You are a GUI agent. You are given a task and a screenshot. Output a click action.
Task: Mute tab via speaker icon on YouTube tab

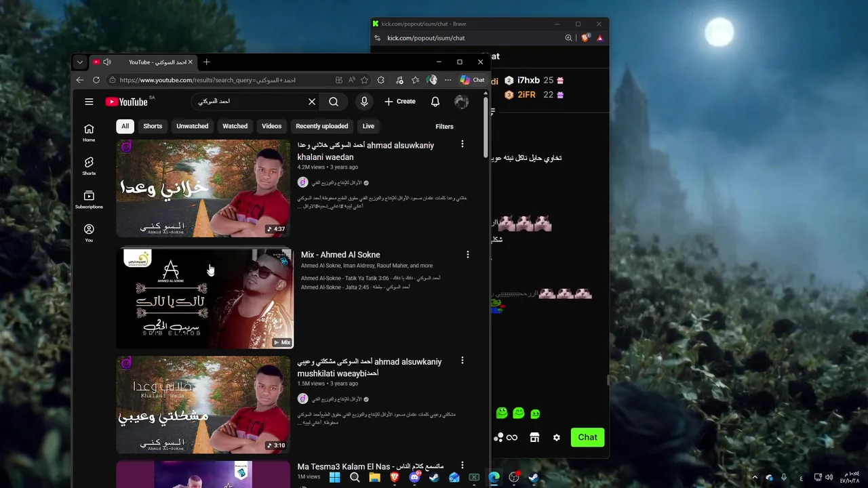pyautogui.click(x=107, y=62)
